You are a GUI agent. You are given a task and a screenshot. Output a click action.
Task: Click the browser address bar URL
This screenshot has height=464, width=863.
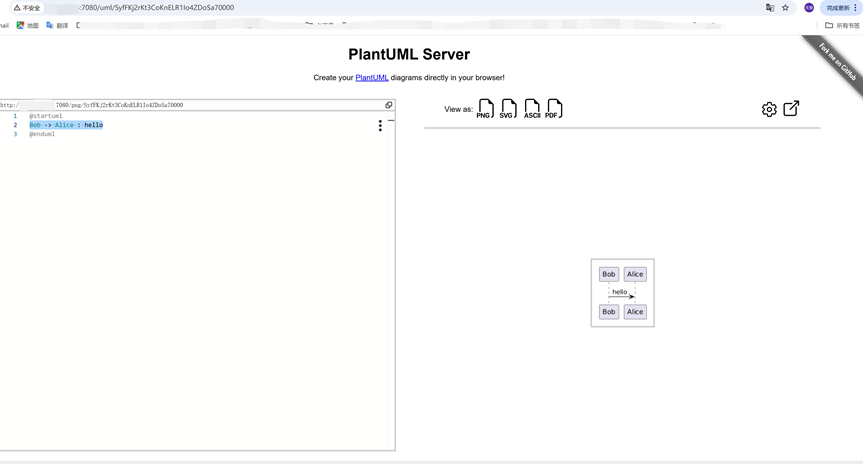tap(156, 8)
